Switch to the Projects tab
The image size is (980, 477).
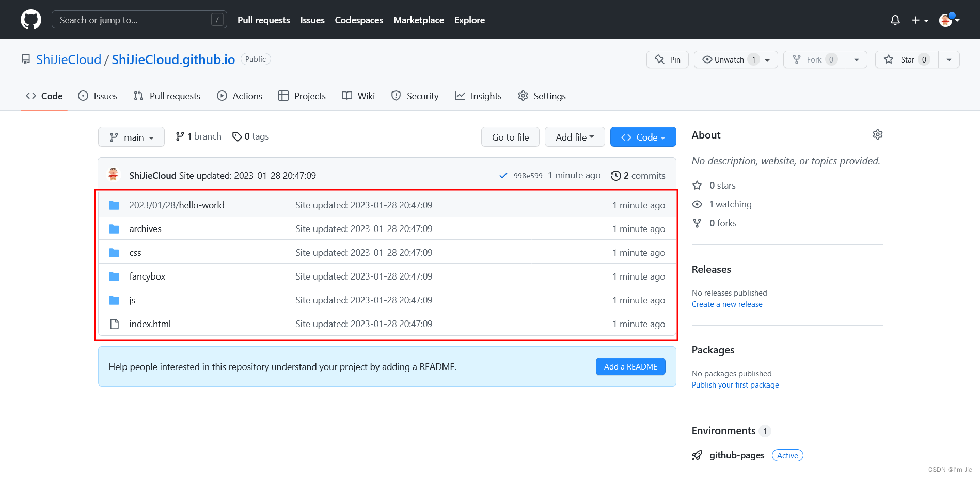point(302,96)
